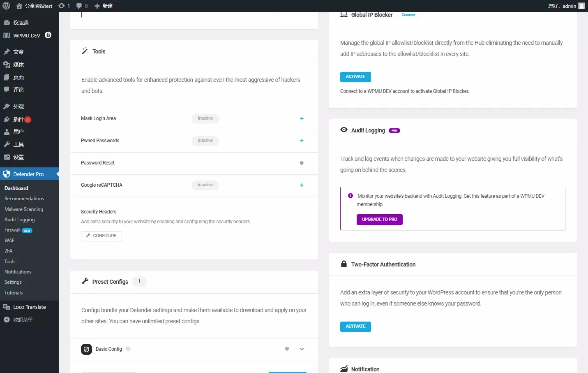
Task: Click the Tools wand heading icon
Action: pos(85,51)
